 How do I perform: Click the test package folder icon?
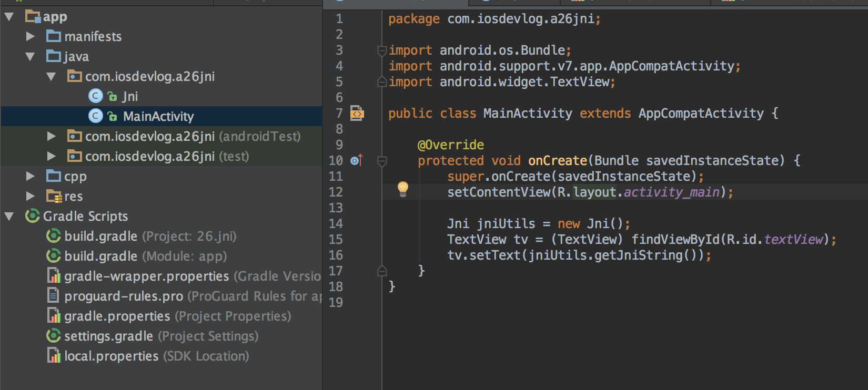[75, 156]
